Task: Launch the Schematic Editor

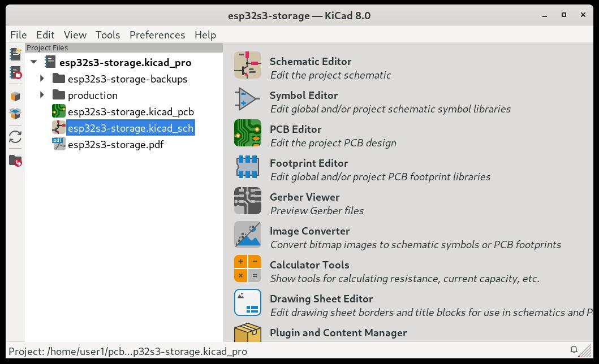Action: pos(248,66)
